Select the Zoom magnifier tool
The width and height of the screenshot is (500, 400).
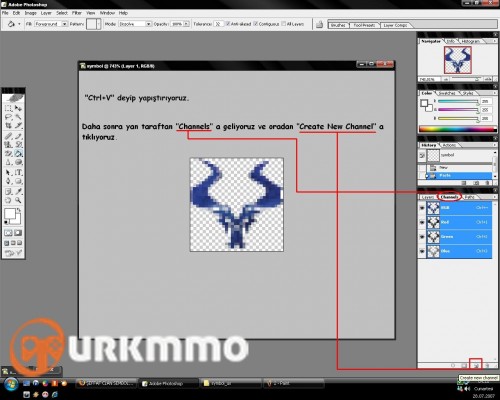pos(18,200)
